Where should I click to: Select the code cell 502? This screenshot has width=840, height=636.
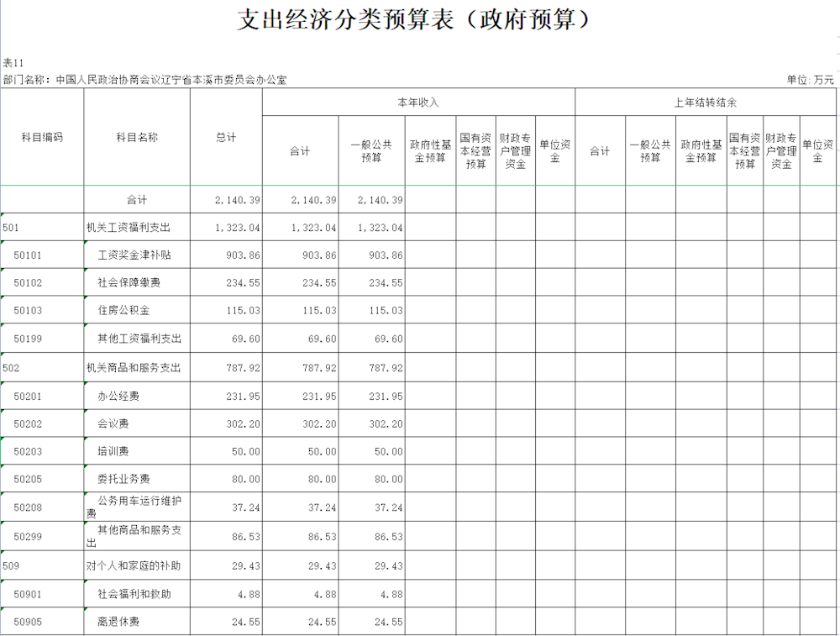42,368
